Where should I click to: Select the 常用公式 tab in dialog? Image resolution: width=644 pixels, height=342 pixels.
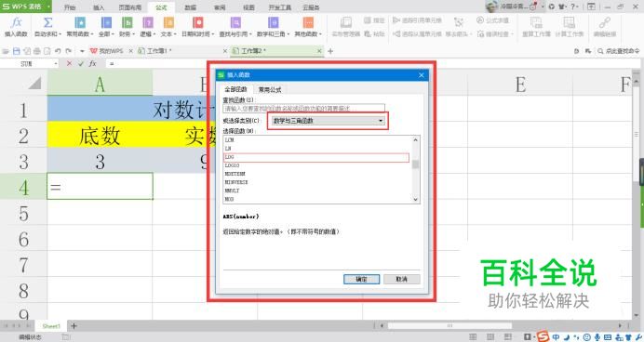pyautogui.click(x=270, y=89)
